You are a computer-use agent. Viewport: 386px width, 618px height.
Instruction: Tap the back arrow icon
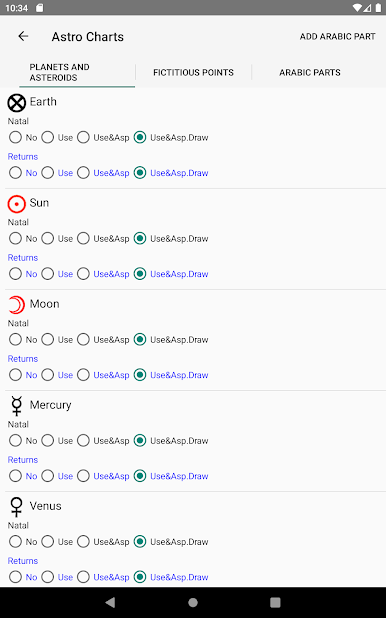click(23, 37)
